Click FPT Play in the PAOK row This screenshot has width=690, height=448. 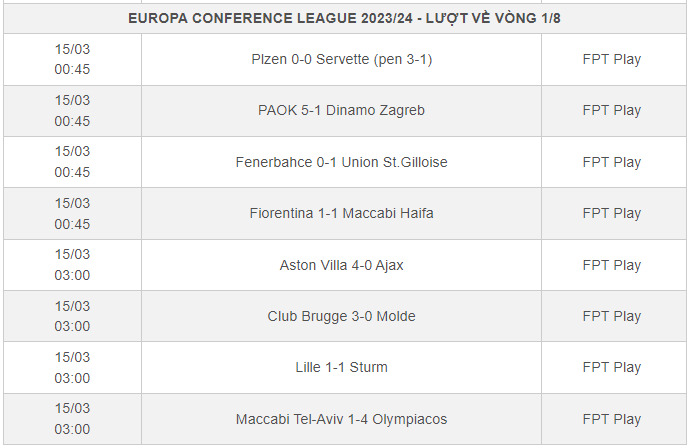(x=612, y=110)
